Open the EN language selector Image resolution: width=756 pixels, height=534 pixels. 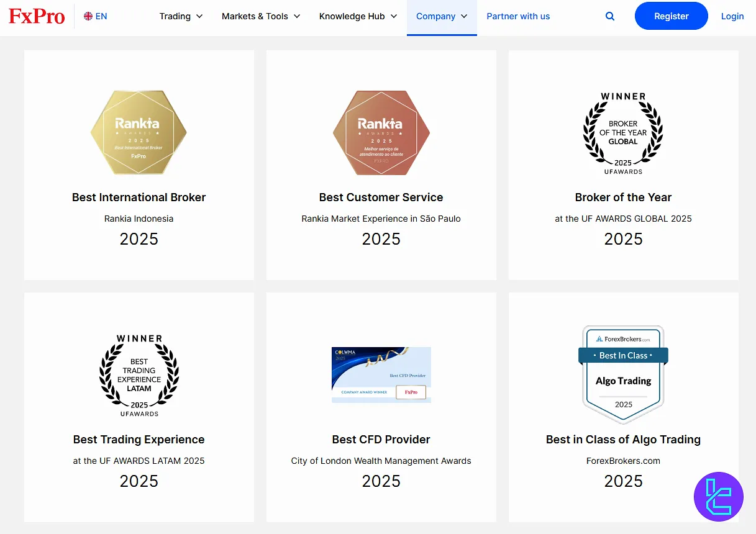click(95, 16)
